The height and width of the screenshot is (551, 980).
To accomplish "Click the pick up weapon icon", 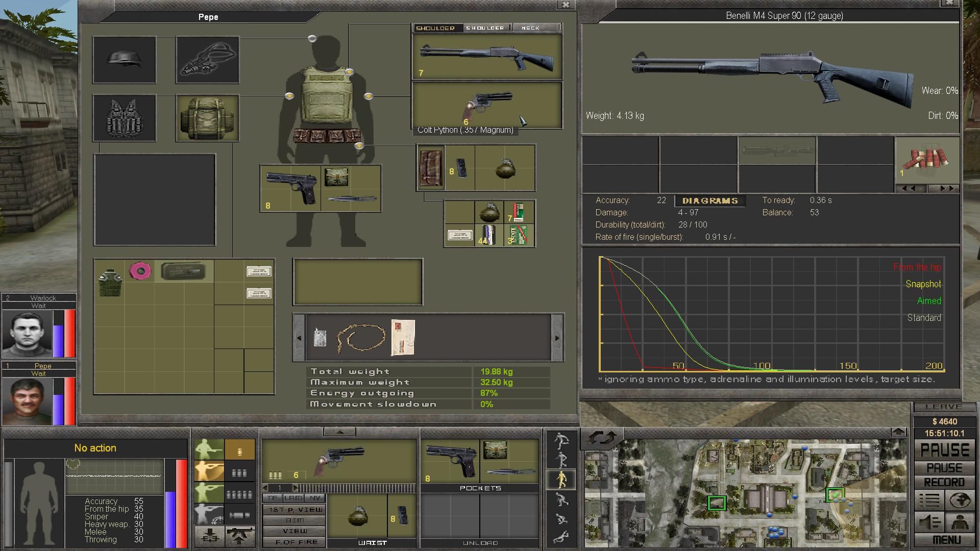I will click(x=240, y=537).
